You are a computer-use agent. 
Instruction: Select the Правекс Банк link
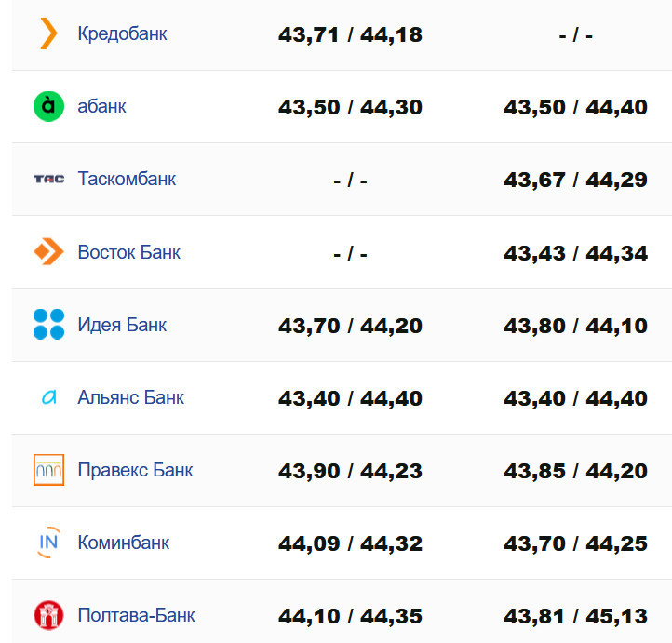[136, 470]
